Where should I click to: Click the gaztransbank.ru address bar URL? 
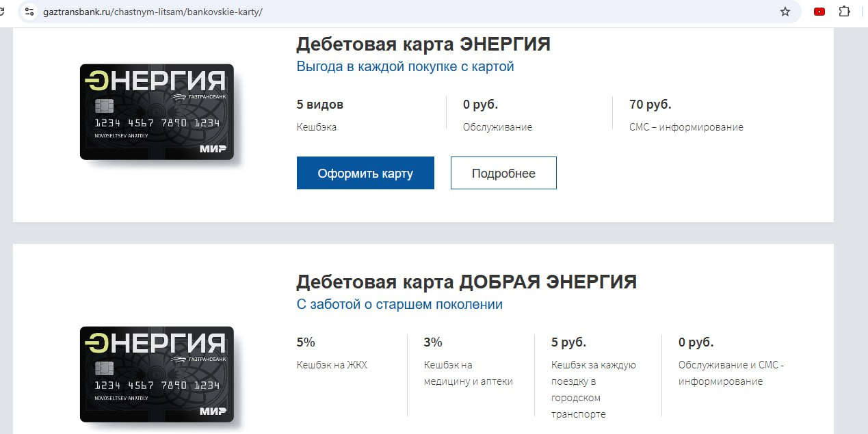pos(152,12)
